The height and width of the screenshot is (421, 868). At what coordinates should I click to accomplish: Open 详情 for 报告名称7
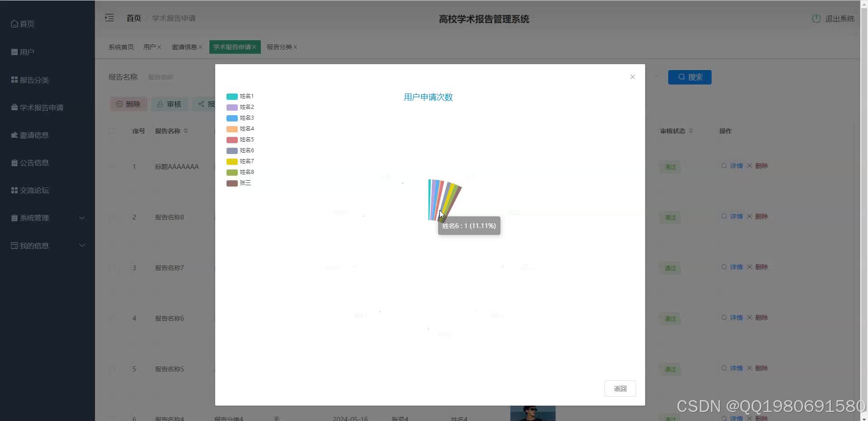pyautogui.click(x=736, y=267)
